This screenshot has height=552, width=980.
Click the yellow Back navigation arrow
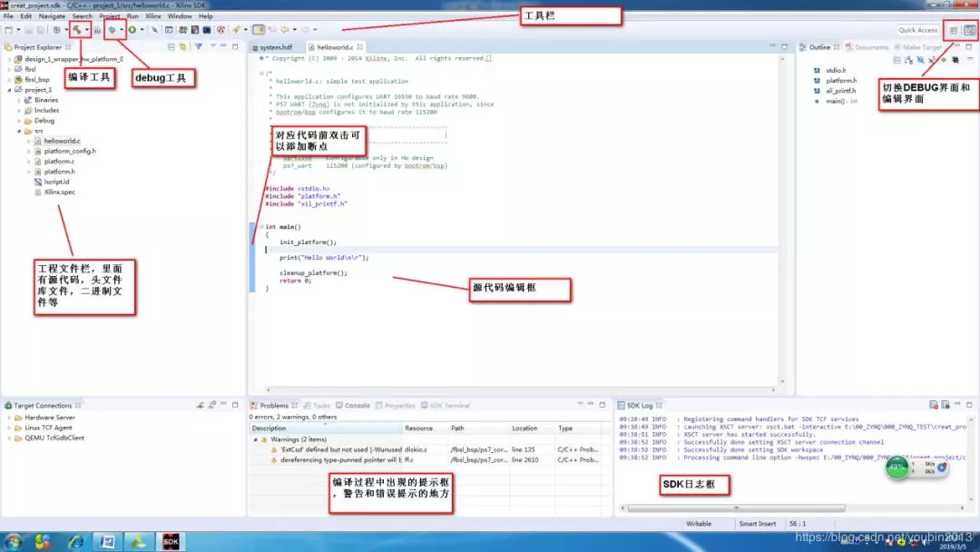(285, 29)
